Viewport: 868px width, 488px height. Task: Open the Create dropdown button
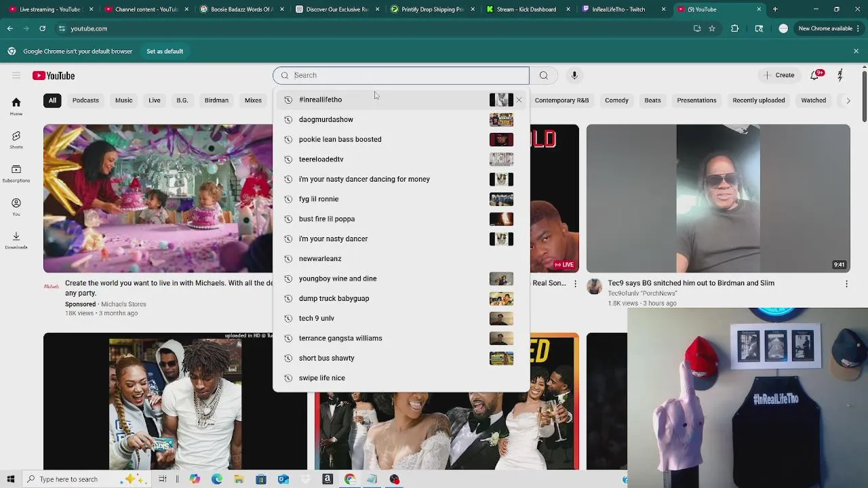(x=778, y=75)
